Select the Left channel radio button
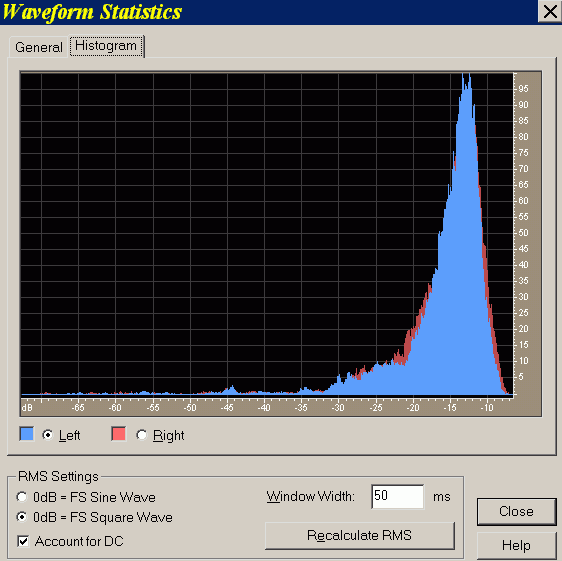 (x=48, y=435)
